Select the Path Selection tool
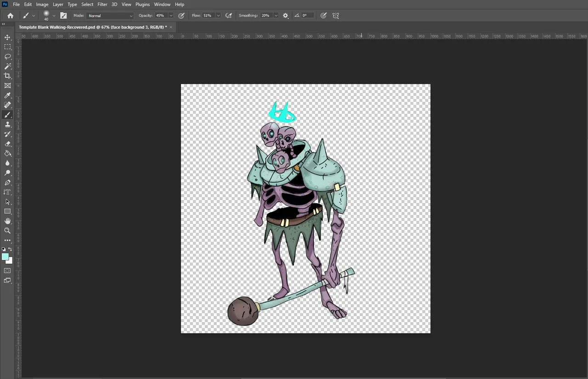 (7, 202)
